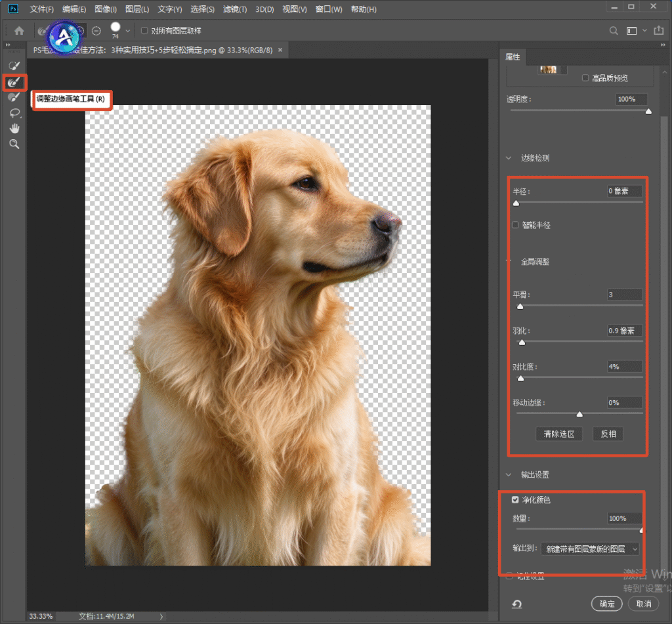Screen dimensions: 672x624
Task: Click the Photoshop Ps logo
Action: pos(13,9)
